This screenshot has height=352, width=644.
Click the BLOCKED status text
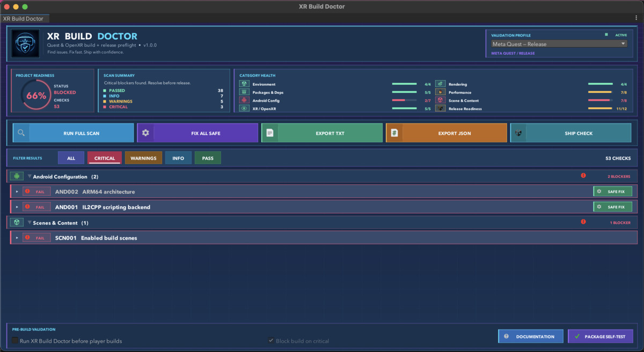coord(65,92)
